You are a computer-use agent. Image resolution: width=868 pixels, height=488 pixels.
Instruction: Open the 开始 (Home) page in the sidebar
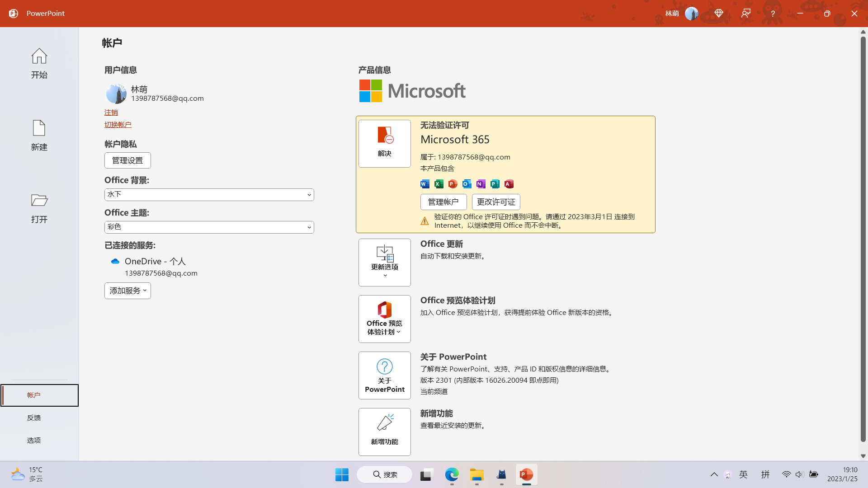39,63
